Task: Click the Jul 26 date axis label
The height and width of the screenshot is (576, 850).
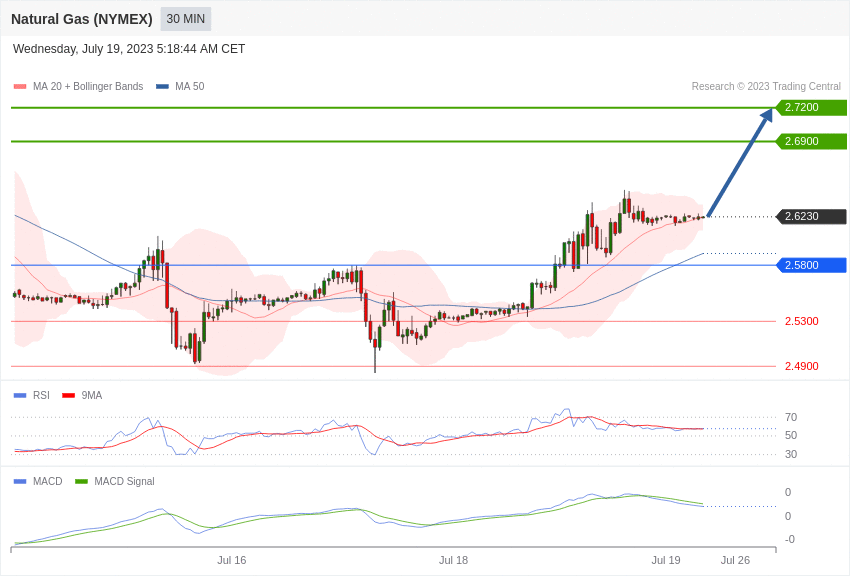Action: [x=735, y=560]
